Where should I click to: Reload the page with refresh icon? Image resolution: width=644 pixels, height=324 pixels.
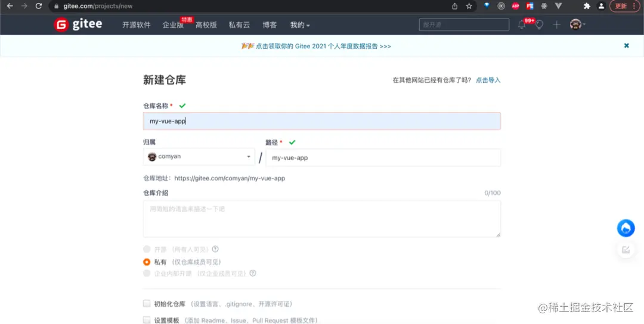click(x=39, y=6)
